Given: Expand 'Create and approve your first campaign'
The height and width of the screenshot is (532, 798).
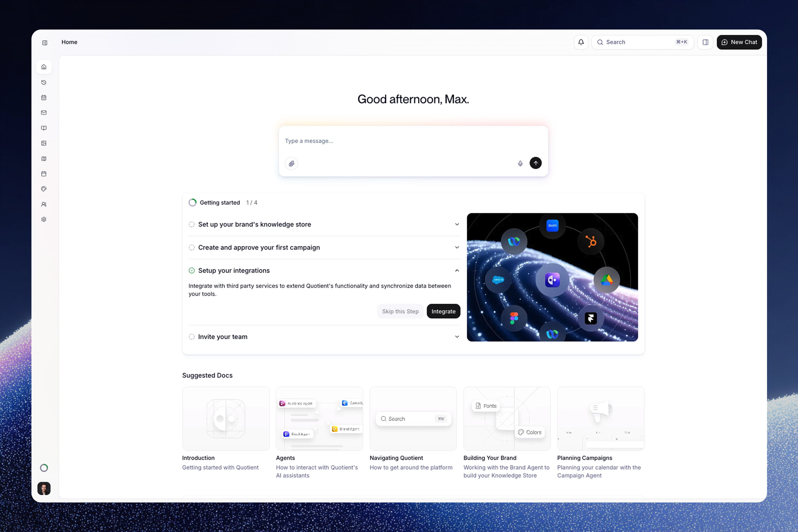Looking at the screenshot, I should [x=457, y=247].
